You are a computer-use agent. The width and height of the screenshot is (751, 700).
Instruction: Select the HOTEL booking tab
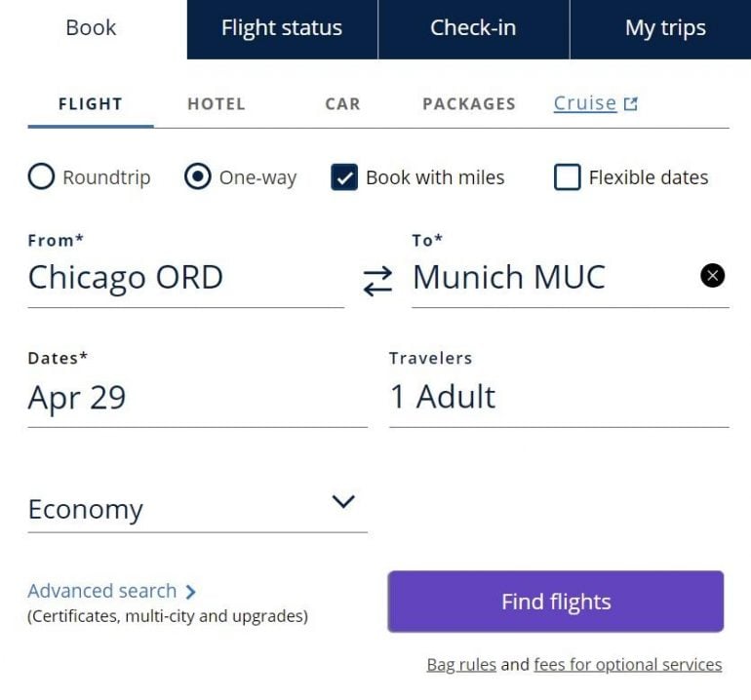217,103
